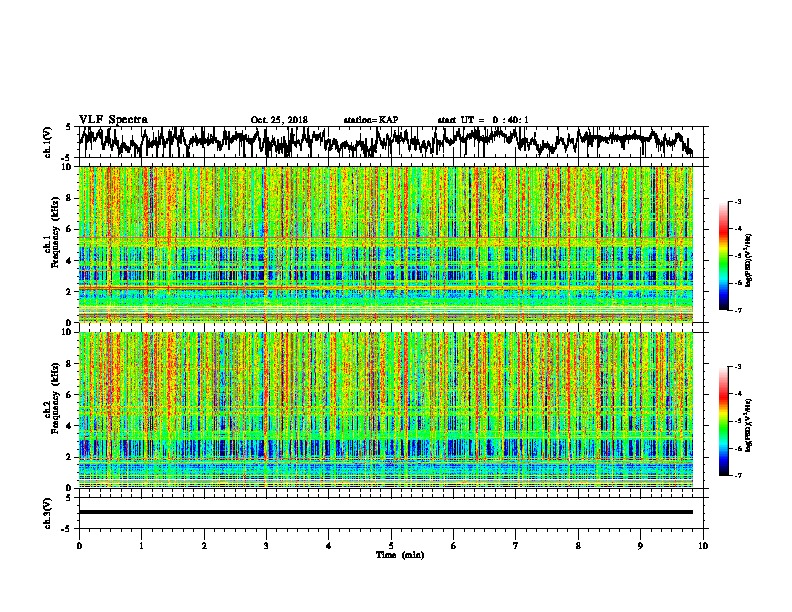Viewport: 792px width, 612px height.
Task: Click the ch.2 spectrogram color scale bar
Action: pos(724,421)
